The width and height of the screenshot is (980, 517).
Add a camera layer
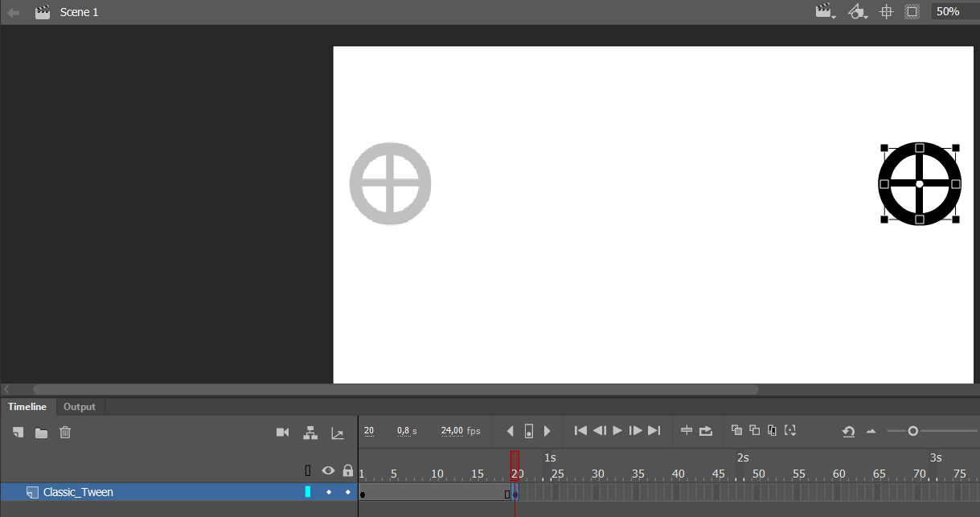pos(282,433)
